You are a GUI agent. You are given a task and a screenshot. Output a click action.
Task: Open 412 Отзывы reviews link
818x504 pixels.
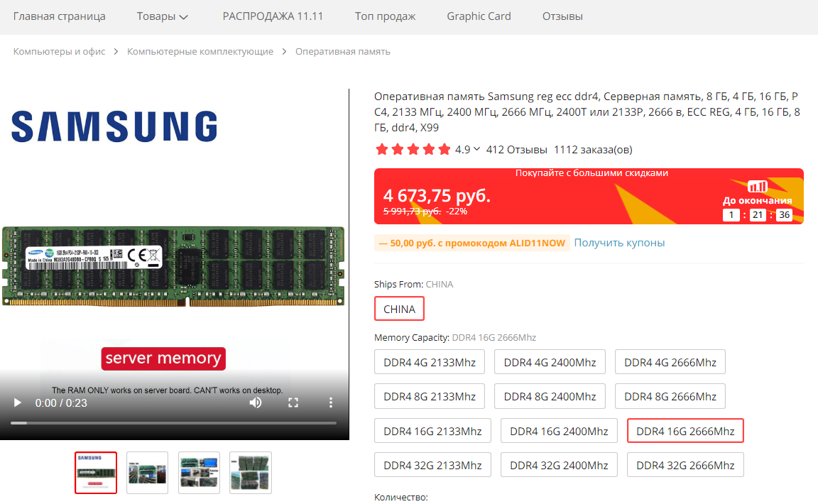tap(516, 150)
